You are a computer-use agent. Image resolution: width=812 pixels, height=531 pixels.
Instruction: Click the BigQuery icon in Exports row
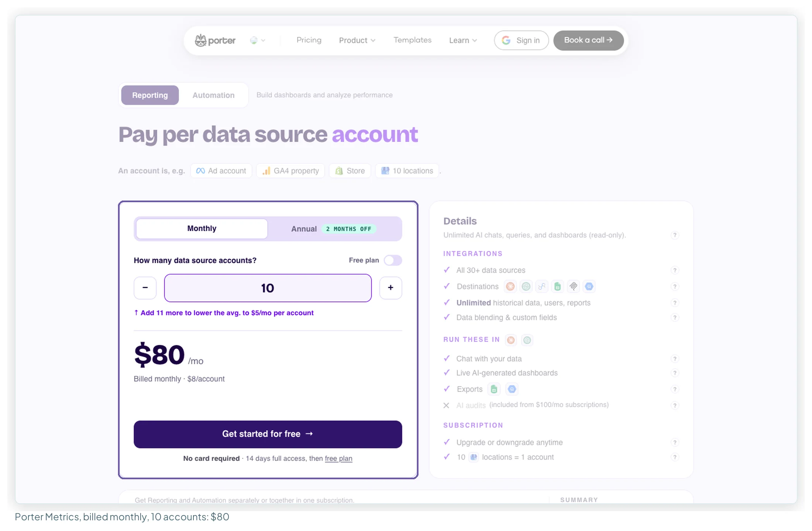pos(512,389)
